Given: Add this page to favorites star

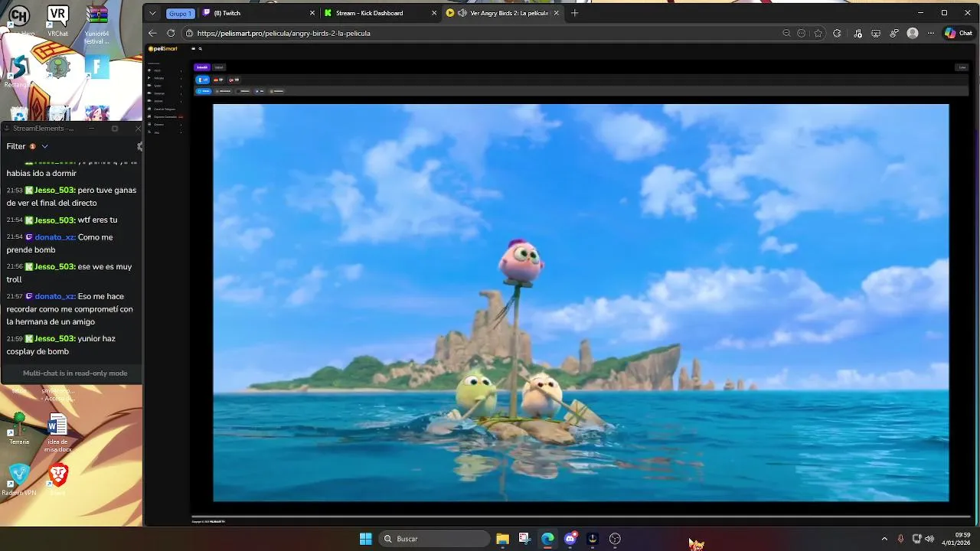Looking at the screenshot, I should pyautogui.click(x=818, y=33).
